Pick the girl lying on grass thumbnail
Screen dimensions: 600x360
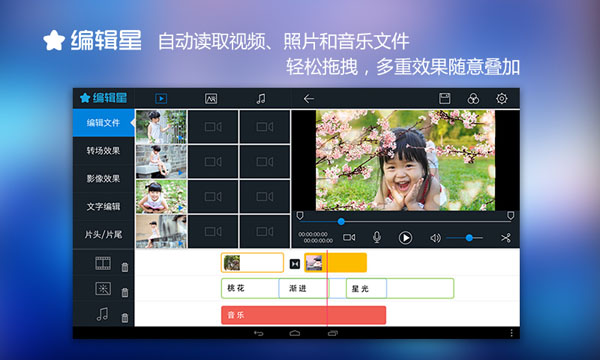[161, 196]
